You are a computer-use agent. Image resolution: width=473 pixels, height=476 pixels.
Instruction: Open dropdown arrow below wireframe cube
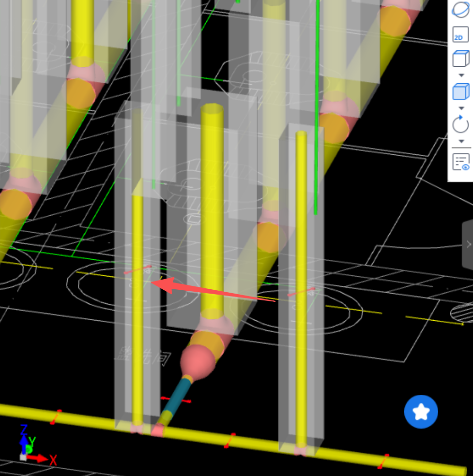click(x=461, y=75)
